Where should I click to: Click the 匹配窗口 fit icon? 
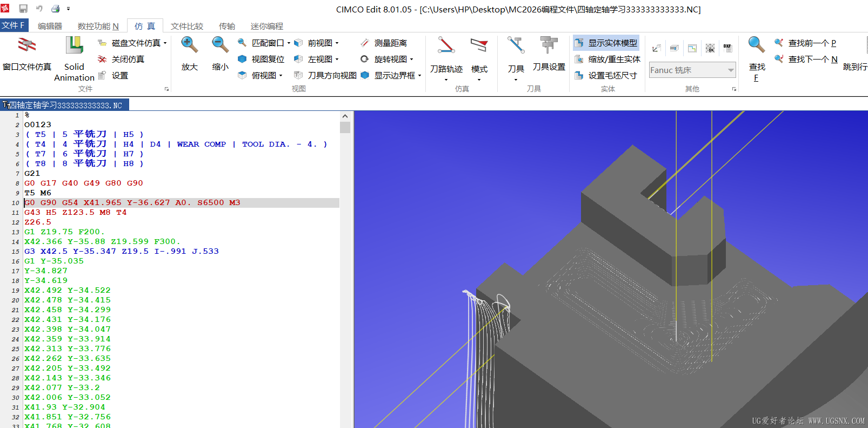point(242,43)
